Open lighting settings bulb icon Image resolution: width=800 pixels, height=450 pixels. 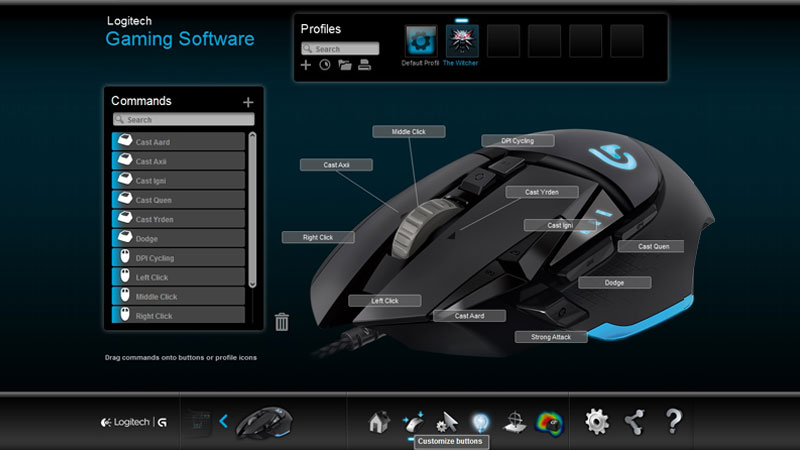tap(481, 422)
